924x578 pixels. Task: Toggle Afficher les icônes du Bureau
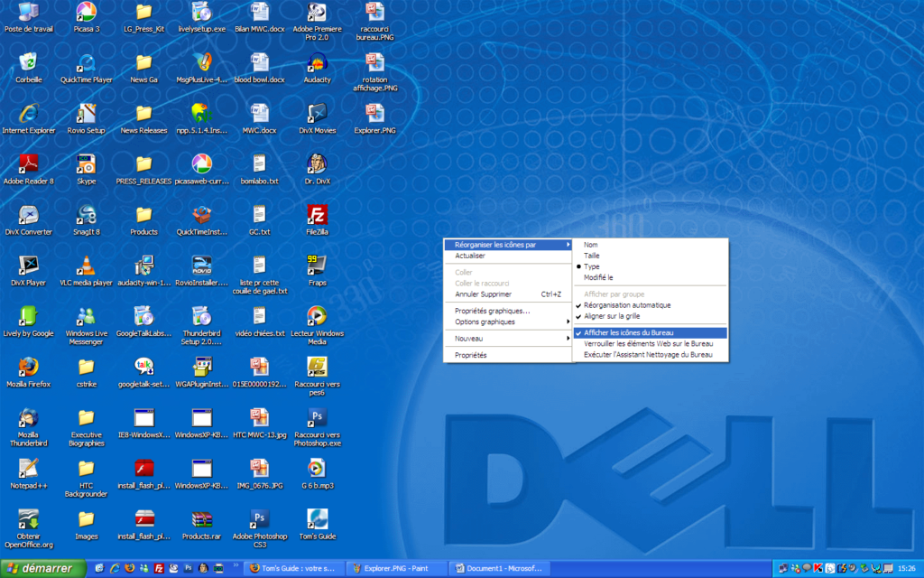[650, 333]
